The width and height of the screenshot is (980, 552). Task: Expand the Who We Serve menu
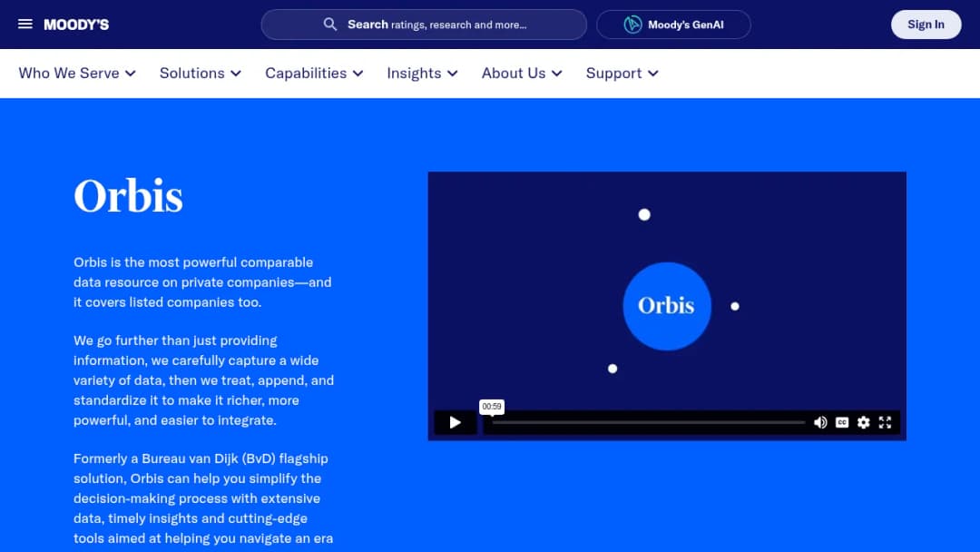coord(77,74)
